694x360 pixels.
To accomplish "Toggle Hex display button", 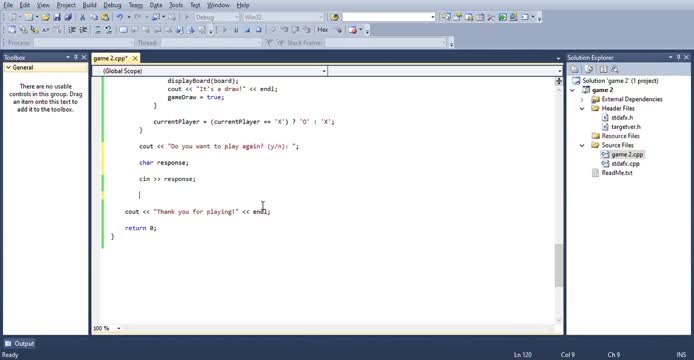I will click(323, 30).
